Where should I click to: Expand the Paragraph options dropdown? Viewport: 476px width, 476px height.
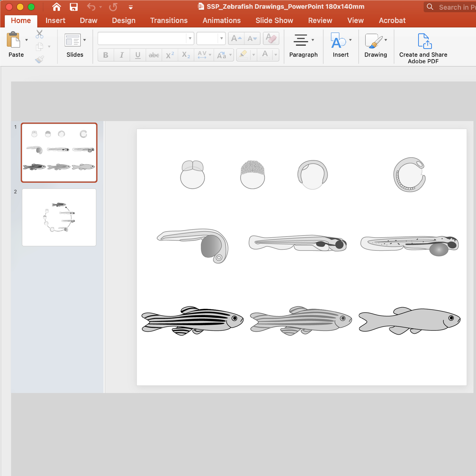tap(313, 40)
